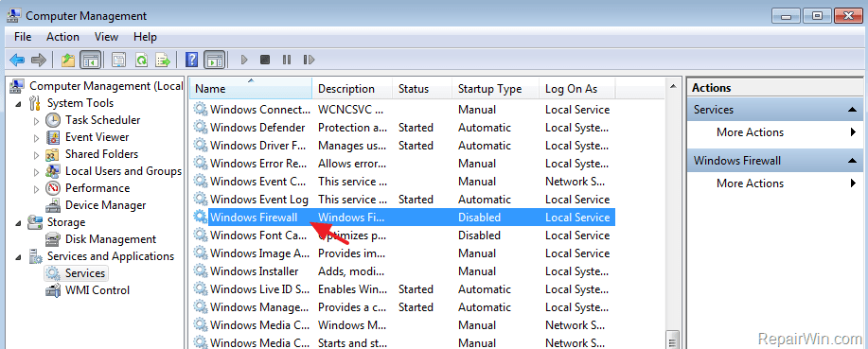Select the Windows Connect... service row

pos(402,110)
